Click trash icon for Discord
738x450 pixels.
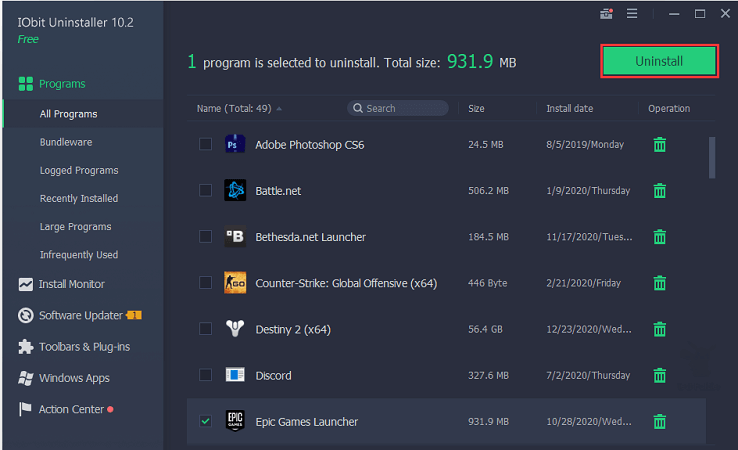pyautogui.click(x=659, y=375)
